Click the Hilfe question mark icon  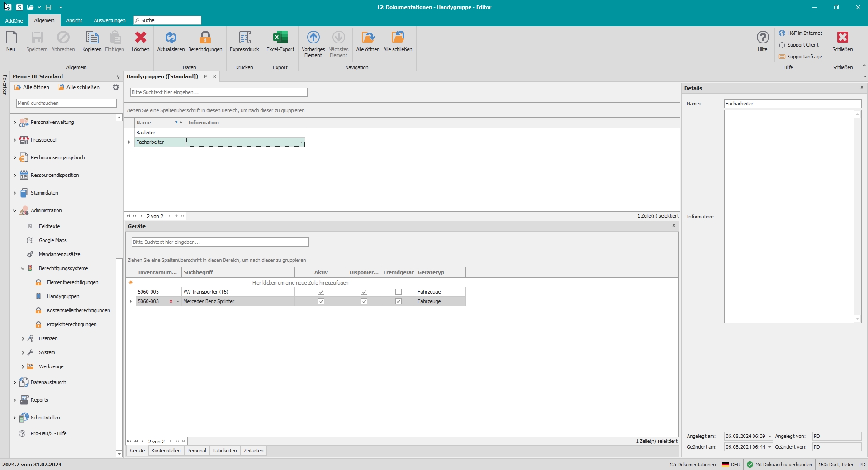[x=763, y=38]
